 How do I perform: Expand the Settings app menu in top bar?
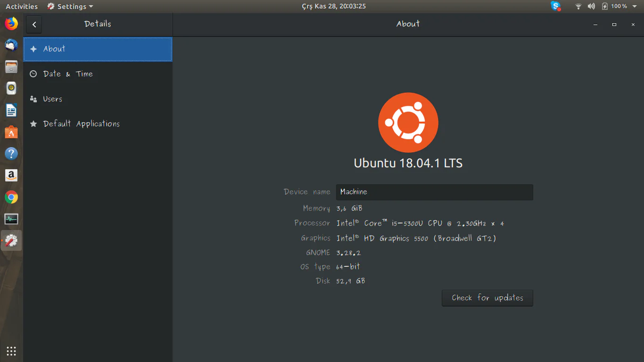(x=70, y=6)
